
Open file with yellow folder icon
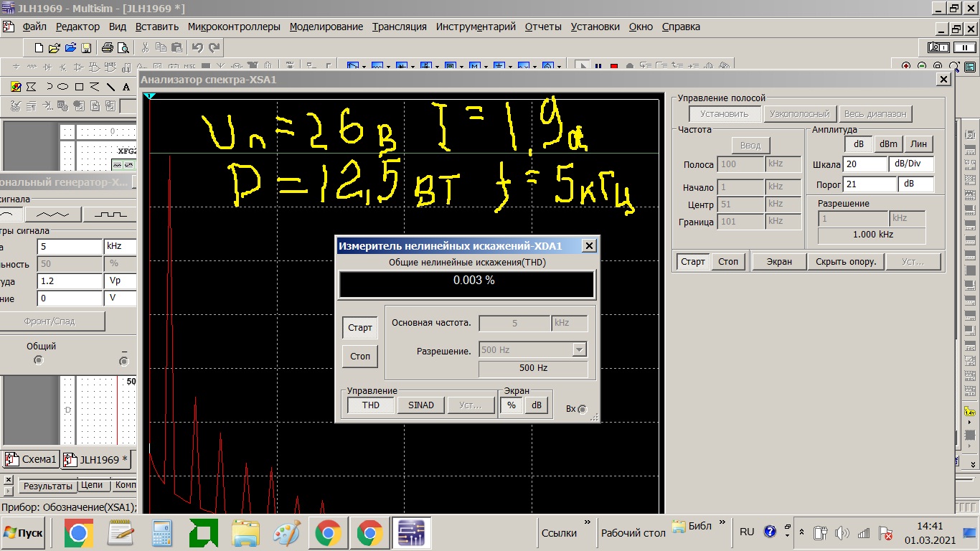(x=55, y=48)
